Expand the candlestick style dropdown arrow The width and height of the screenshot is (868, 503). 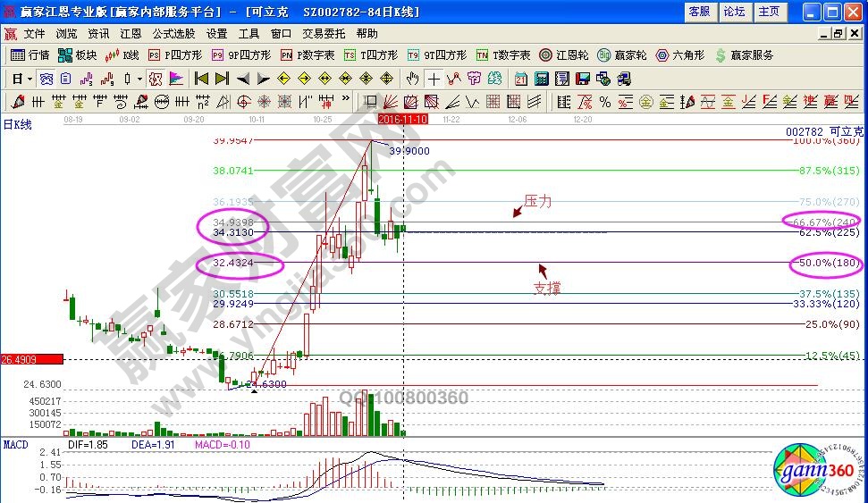139,79
